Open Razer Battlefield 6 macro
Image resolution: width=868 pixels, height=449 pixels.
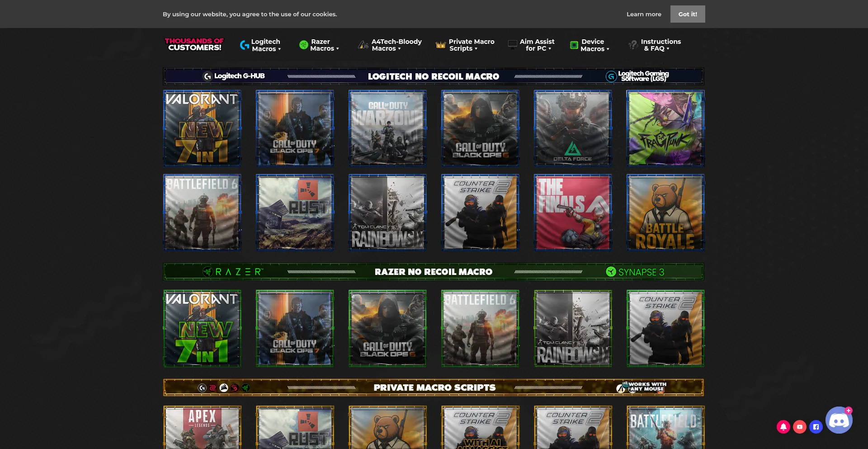point(480,328)
